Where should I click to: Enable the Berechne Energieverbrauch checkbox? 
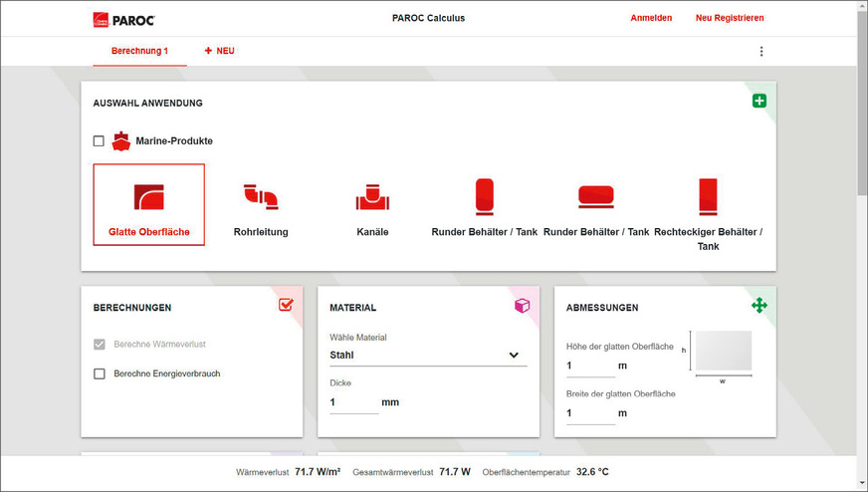[100, 374]
